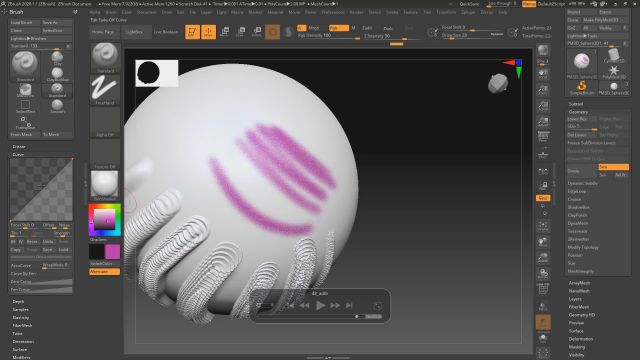The width and height of the screenshot is (640, 360).
Task: Expand the Elasticity section
Action: coord(21,318)
